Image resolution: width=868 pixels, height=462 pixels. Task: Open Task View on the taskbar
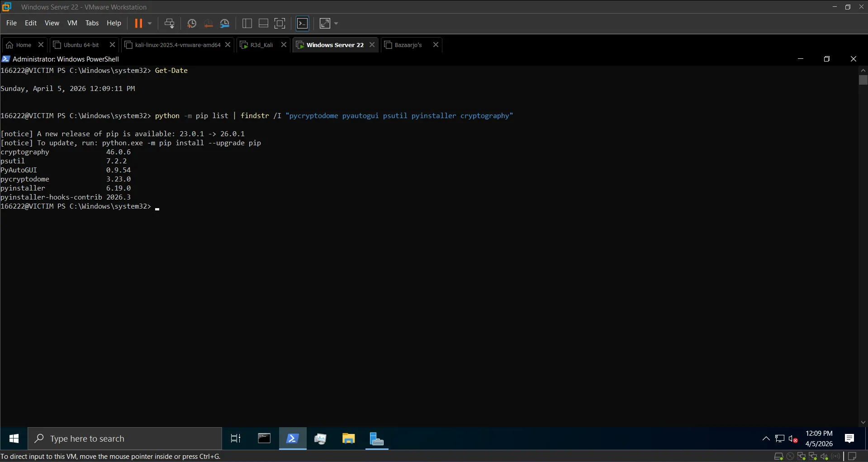[x=236, y=438]
